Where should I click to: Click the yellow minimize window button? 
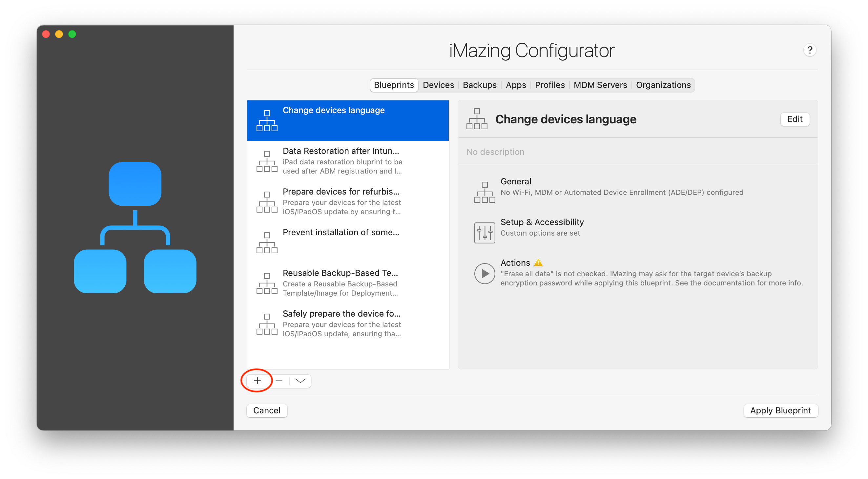59,34
